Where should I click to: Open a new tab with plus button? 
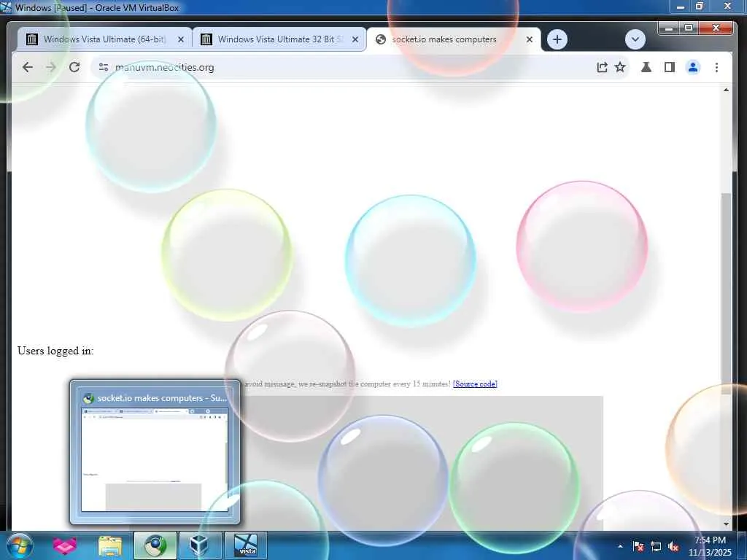[x=557, y=39]
